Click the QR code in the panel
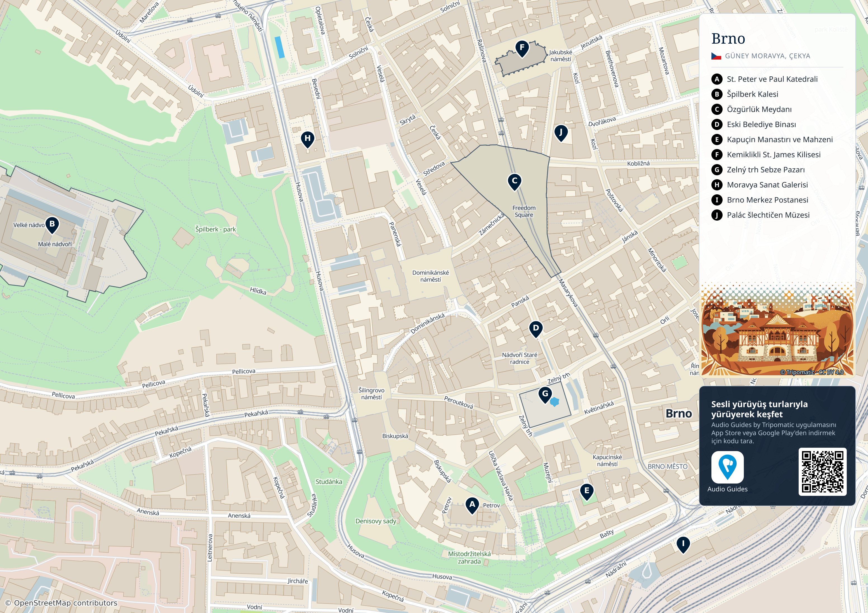The height and width of the screenshot is (613, 868). (822, 471)
